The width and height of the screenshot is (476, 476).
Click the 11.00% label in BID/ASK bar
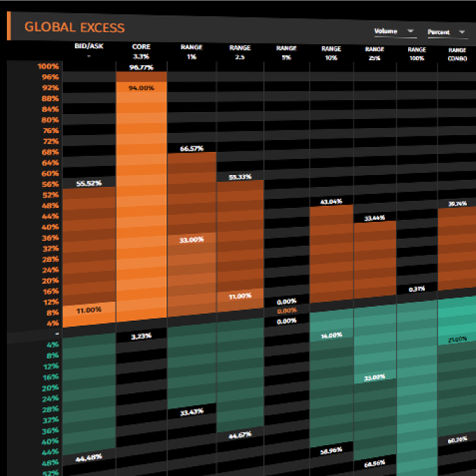click(x=89, y=310)
